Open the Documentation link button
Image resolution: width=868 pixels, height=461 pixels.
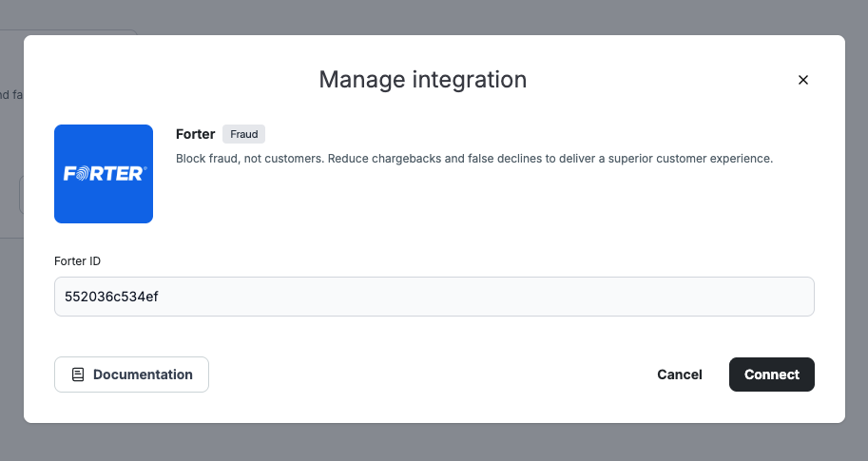131,375
